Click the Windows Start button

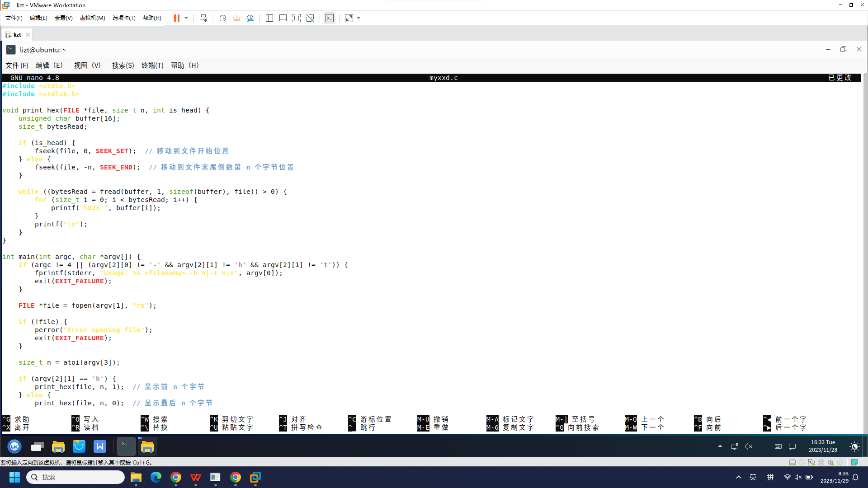click(x=14, y=477)
